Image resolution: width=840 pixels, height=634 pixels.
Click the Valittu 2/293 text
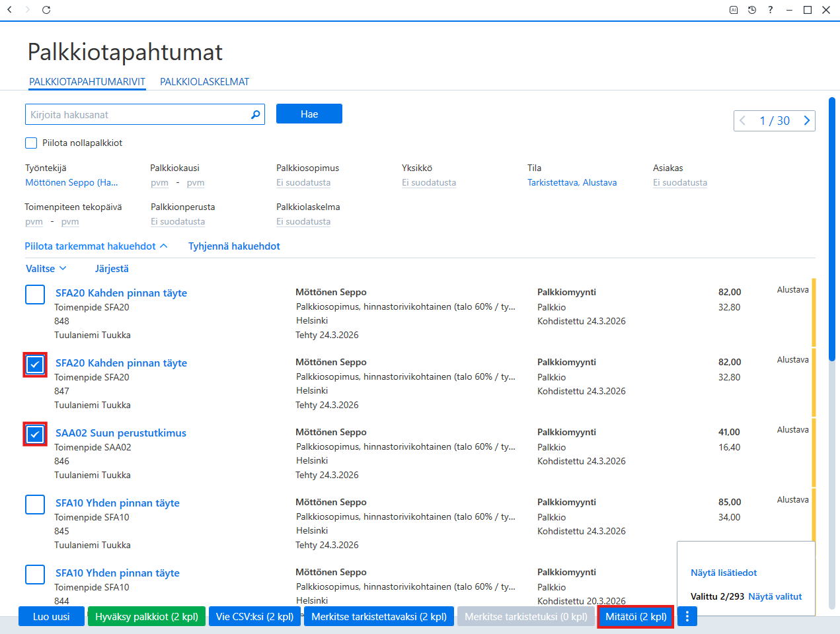(x=717, y=596)
